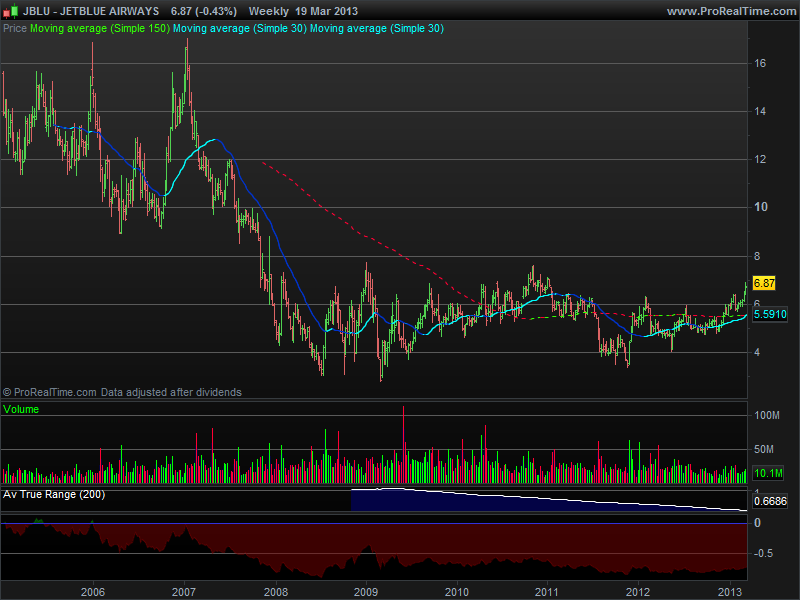Select the Moving average (Simple 150) label
Screen dimensions: 800x600
point(100,29)
